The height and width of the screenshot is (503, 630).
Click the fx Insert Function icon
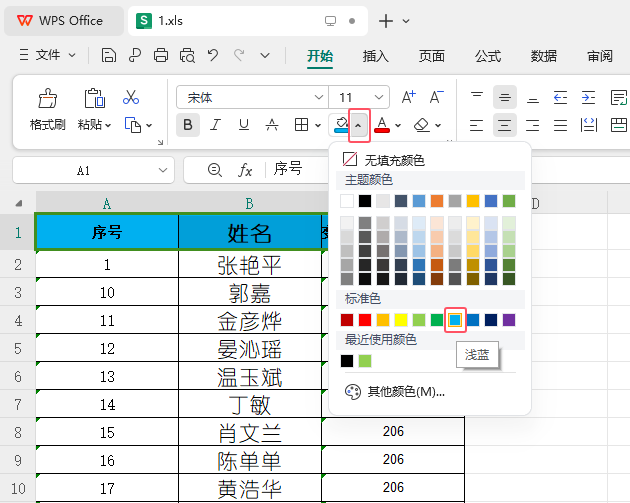[x=245, y=170]
